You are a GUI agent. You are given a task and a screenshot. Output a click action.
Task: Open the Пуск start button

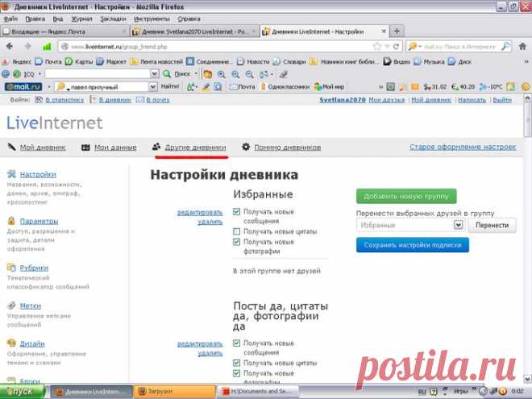[x=23, y=391]
